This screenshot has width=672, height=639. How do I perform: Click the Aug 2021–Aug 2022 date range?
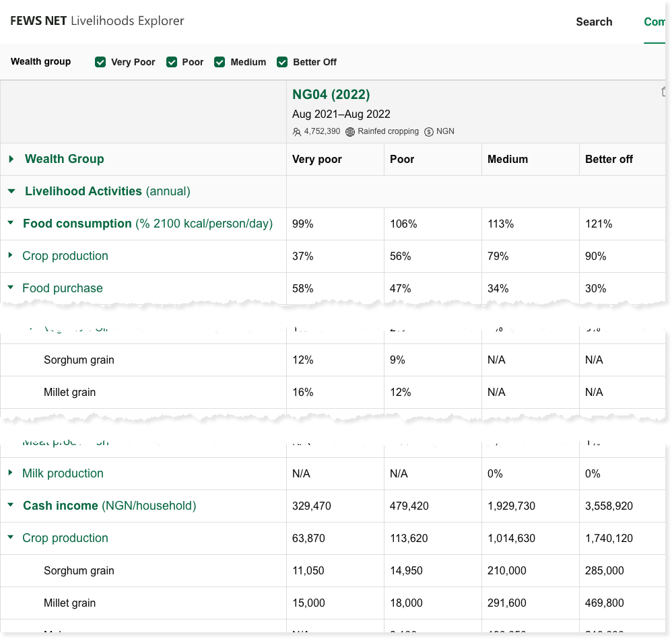click(341, 114)
